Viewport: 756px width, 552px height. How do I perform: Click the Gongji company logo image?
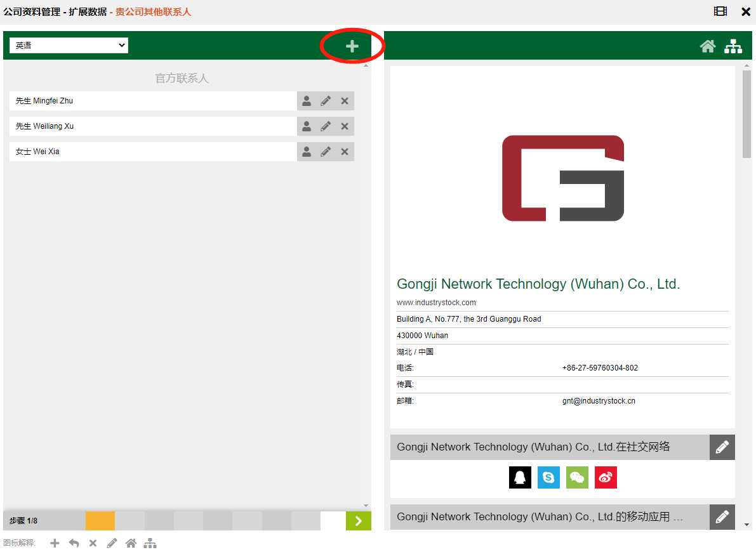[x=562, y=178]
